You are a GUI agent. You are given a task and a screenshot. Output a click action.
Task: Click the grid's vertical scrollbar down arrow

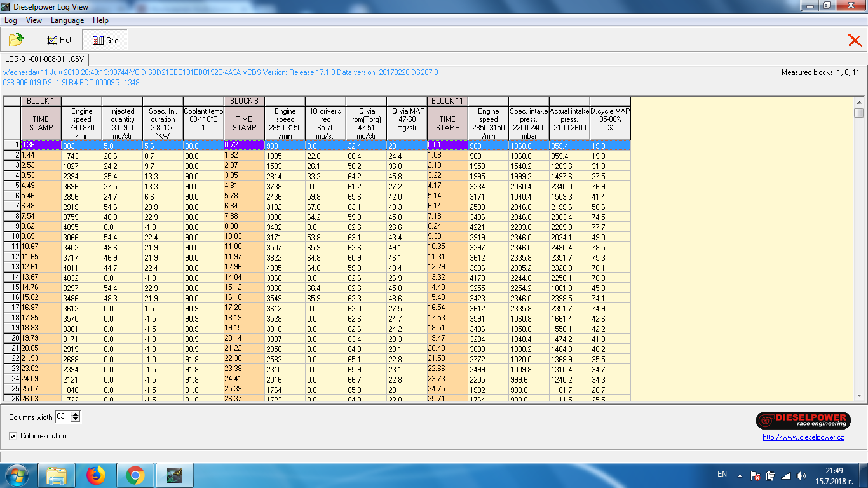click(859, 395)
